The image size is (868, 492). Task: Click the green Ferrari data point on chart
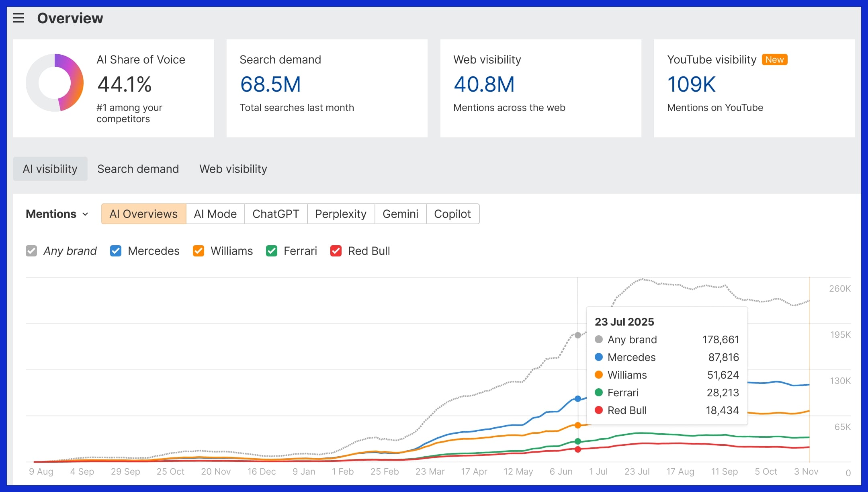point(578,441)
